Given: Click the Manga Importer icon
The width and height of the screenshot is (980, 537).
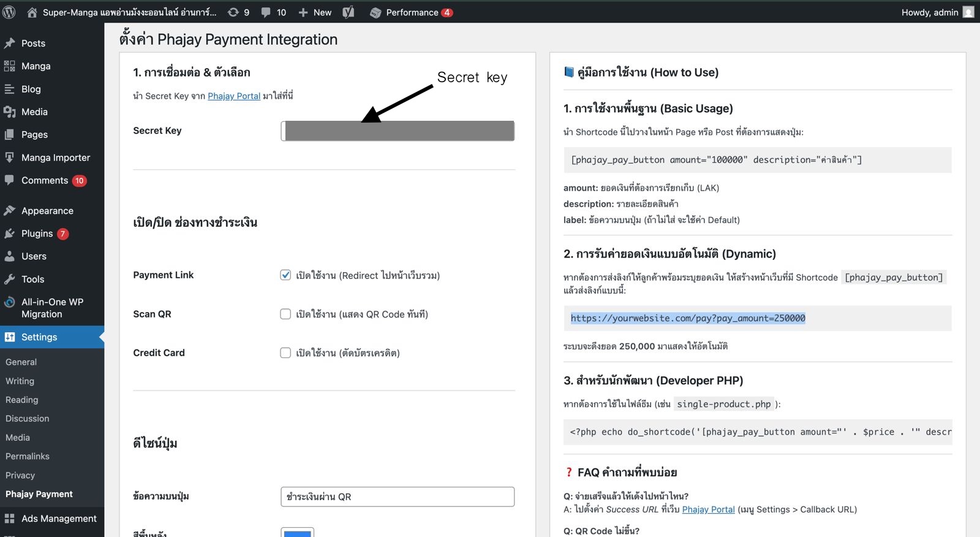Looking at the screenshot, I should (9, 157).
